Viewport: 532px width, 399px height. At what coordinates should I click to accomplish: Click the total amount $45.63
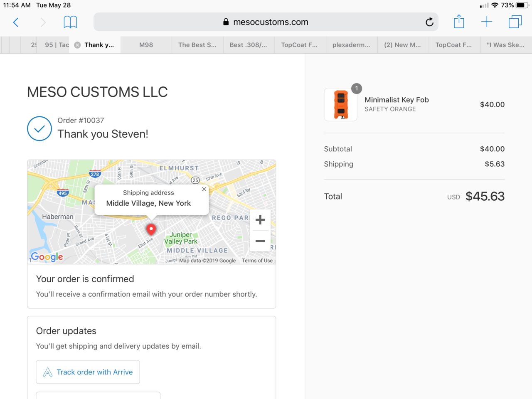click(x=485, y=196)
